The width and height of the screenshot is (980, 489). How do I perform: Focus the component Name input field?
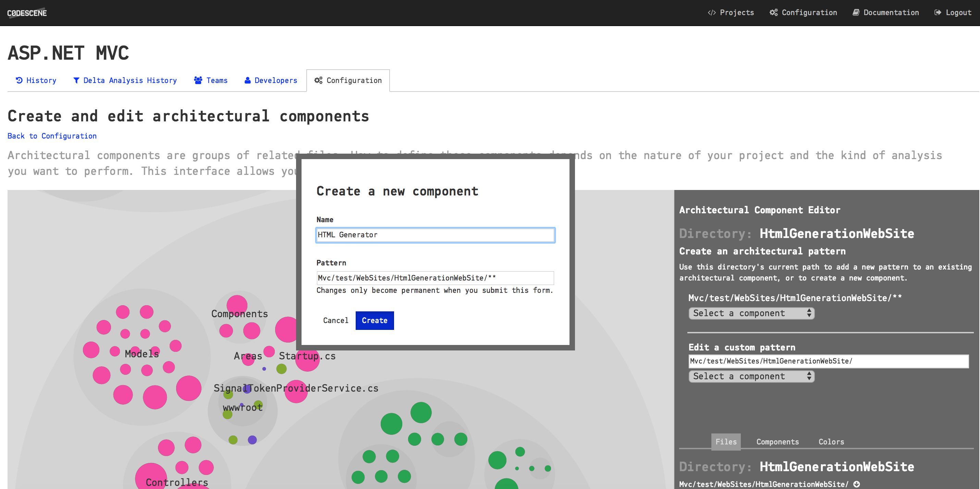point(435,235)
